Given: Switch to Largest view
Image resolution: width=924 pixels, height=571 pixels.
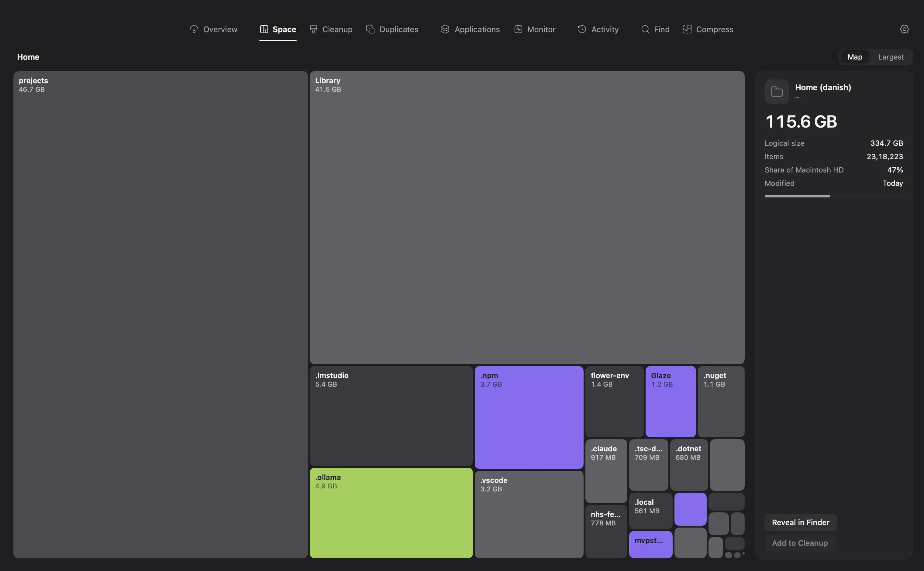Looking at the screenshot, I should [x=891, y=57].
